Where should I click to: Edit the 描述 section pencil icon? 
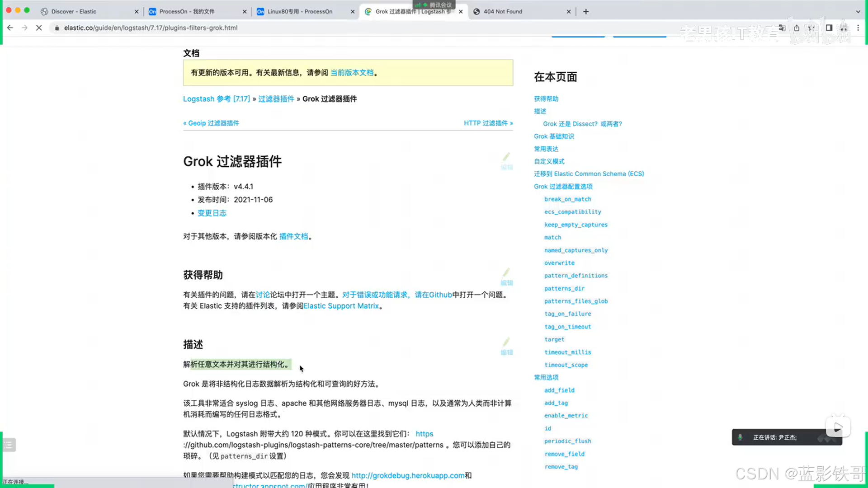pyautogui.click(x=506, y=342)
